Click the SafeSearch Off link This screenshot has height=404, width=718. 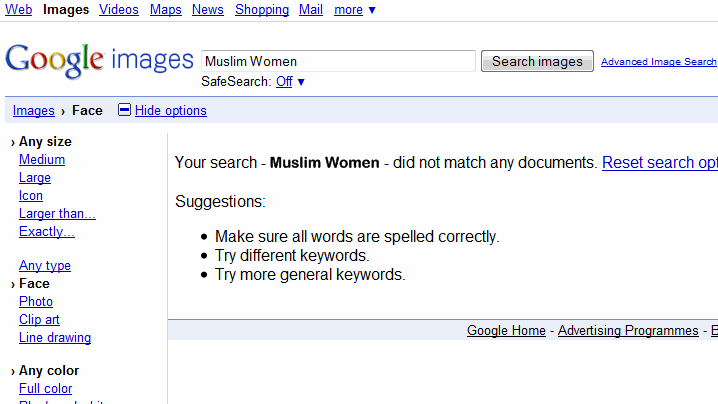284,82
